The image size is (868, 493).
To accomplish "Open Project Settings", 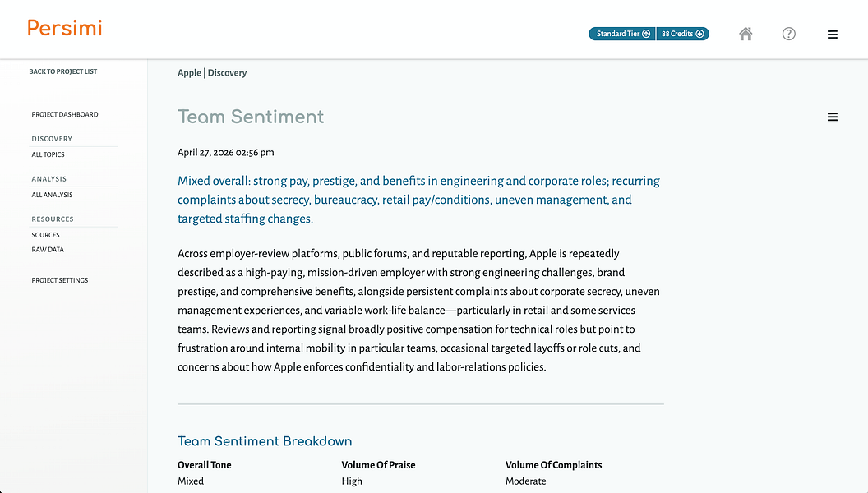I will point(60,280).
